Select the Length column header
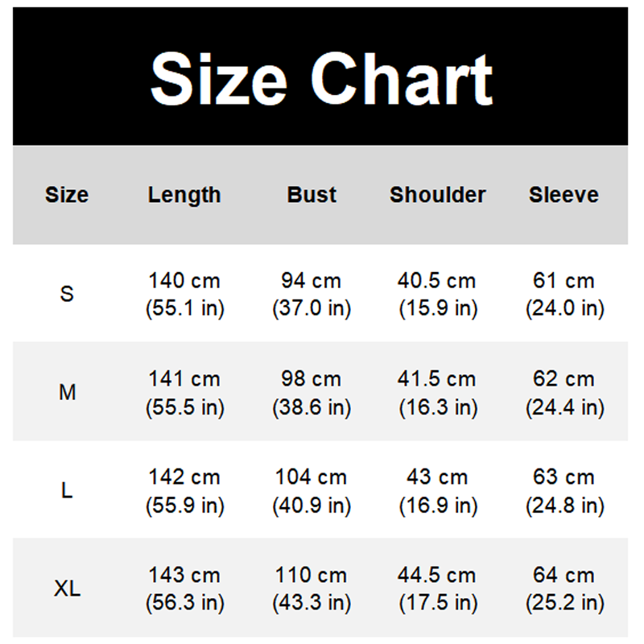This screenshot has width=644, height=644. point(184,195)
